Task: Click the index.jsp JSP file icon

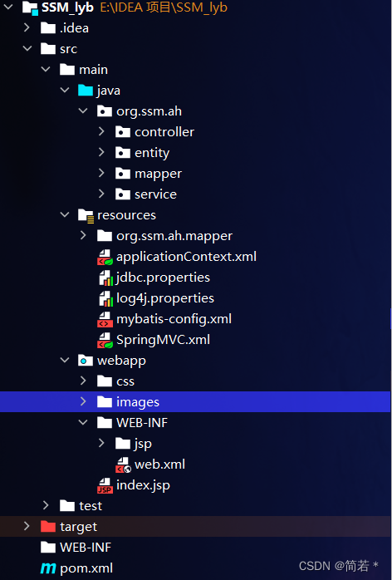Action: pos(105,485)
